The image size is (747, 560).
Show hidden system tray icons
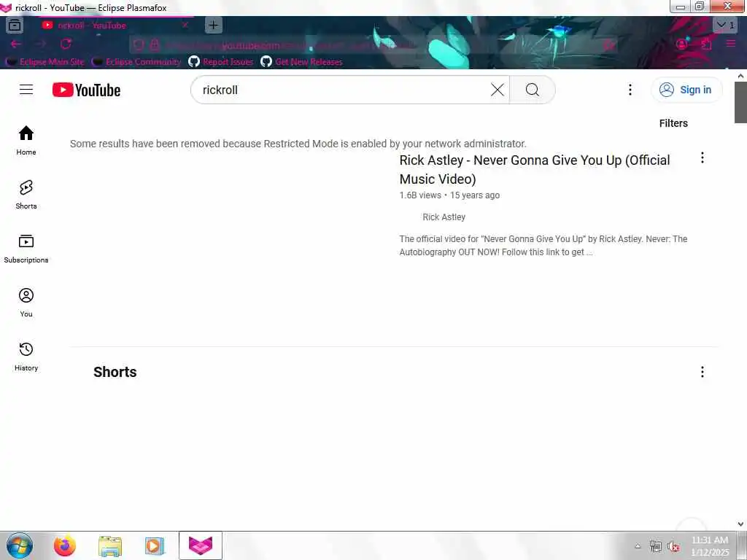638,546
